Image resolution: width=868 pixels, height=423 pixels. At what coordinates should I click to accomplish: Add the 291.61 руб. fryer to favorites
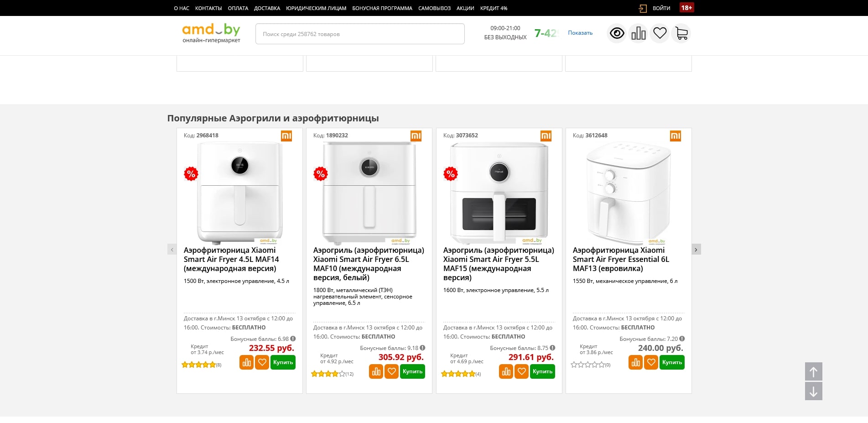[521, 371]
